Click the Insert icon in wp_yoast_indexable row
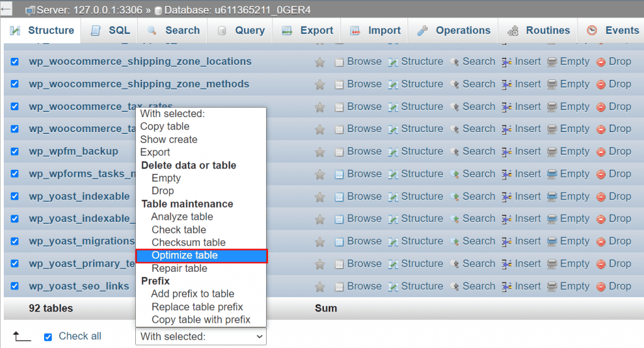Image resolution: width=644 pixels, height=348 pixels. (x=506, y=197)
